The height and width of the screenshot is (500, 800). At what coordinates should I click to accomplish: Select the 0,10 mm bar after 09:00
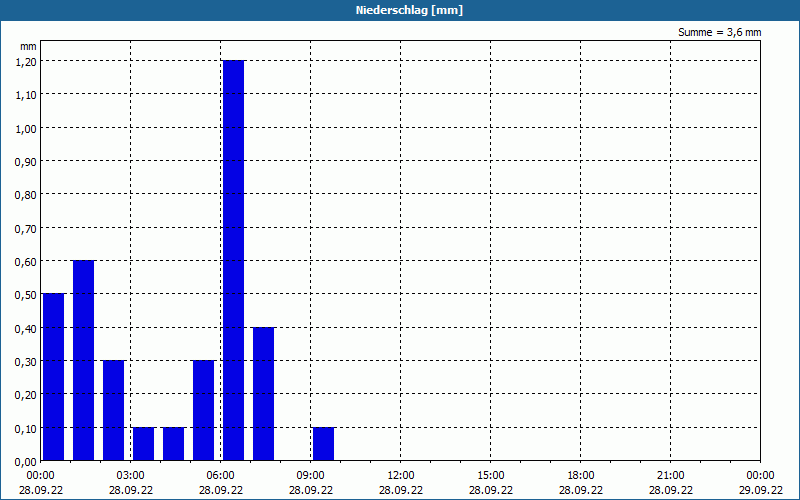[323, 444]
